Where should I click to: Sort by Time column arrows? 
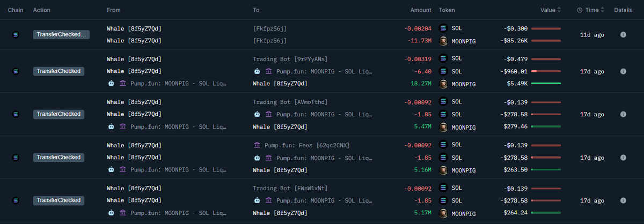(602, 10)
